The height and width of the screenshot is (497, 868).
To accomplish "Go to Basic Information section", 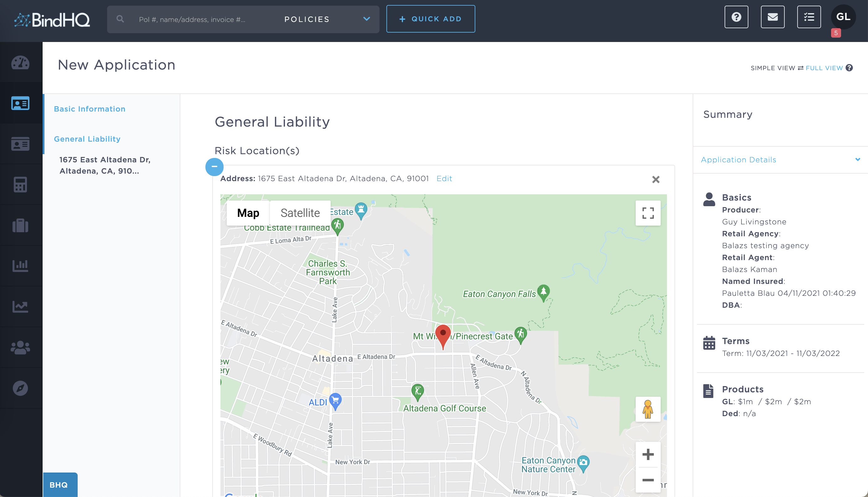I will coord(89,109).
